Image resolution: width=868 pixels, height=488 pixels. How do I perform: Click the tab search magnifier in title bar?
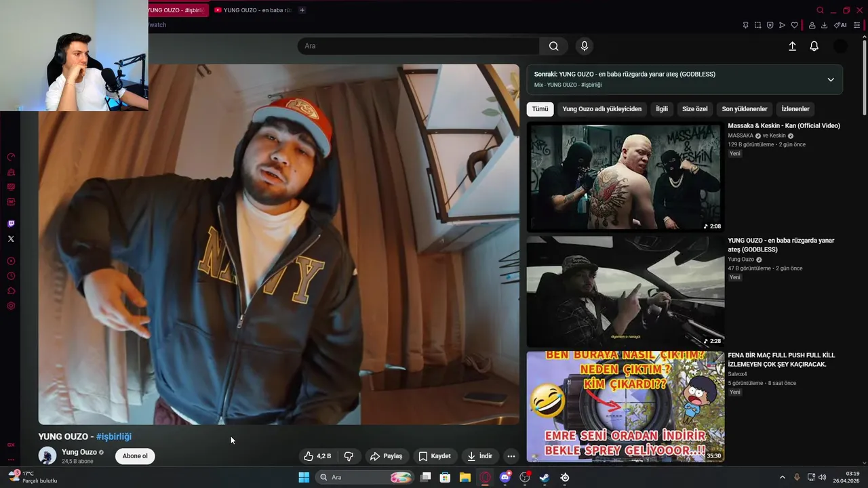point(820,10)
